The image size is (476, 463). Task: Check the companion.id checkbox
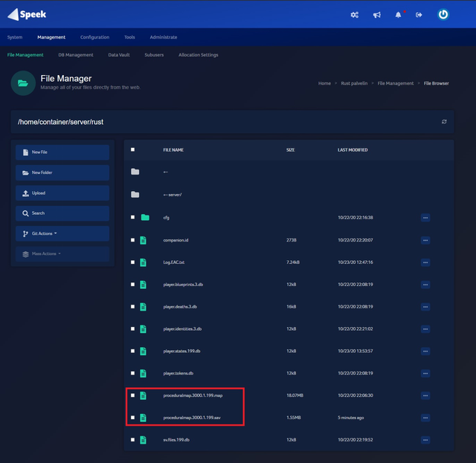click(x=132, y=240)
